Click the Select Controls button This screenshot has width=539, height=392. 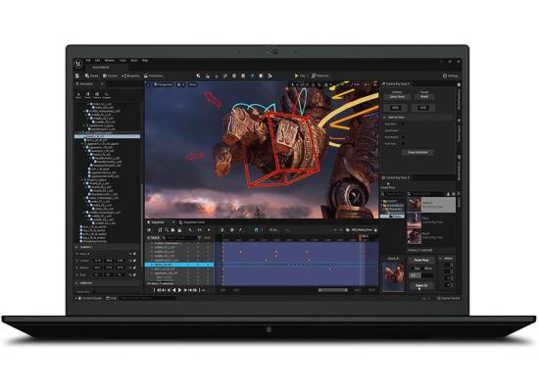421,286
